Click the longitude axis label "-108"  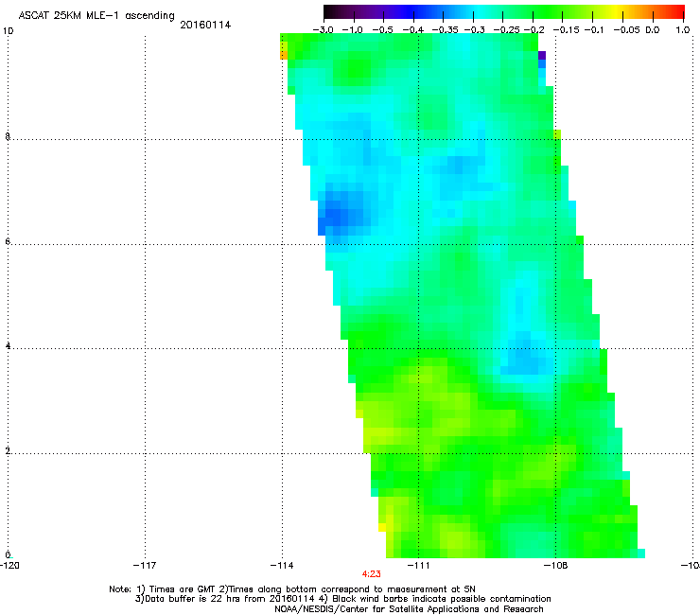[555, 565]
